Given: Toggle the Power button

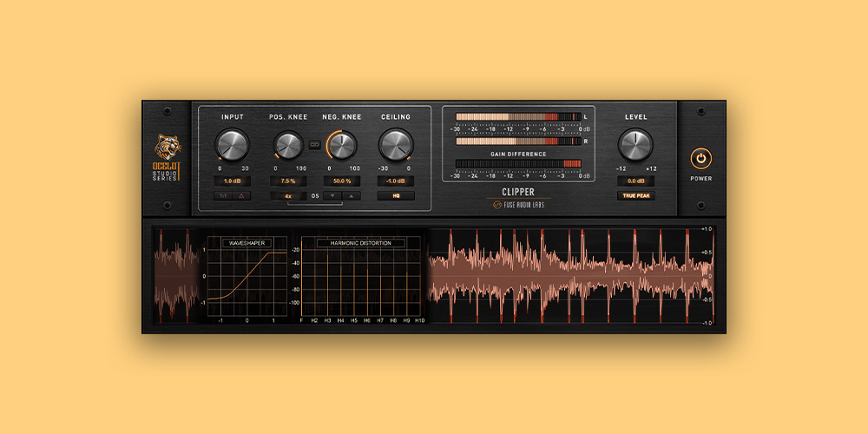Looking at the screenshot, I should (x=701, y=158).
